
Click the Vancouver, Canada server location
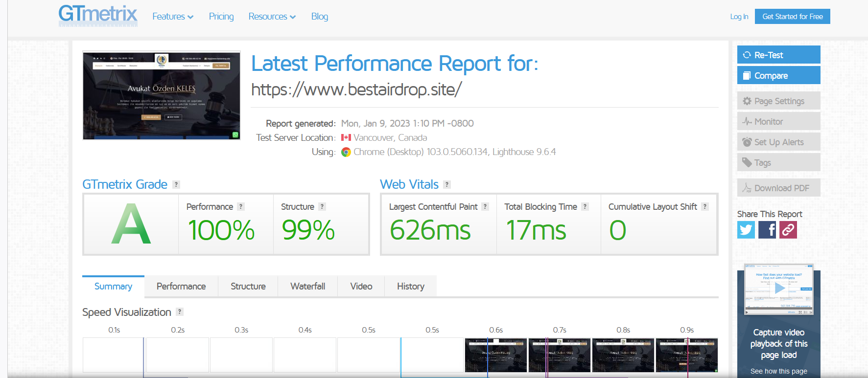point(390,138)
